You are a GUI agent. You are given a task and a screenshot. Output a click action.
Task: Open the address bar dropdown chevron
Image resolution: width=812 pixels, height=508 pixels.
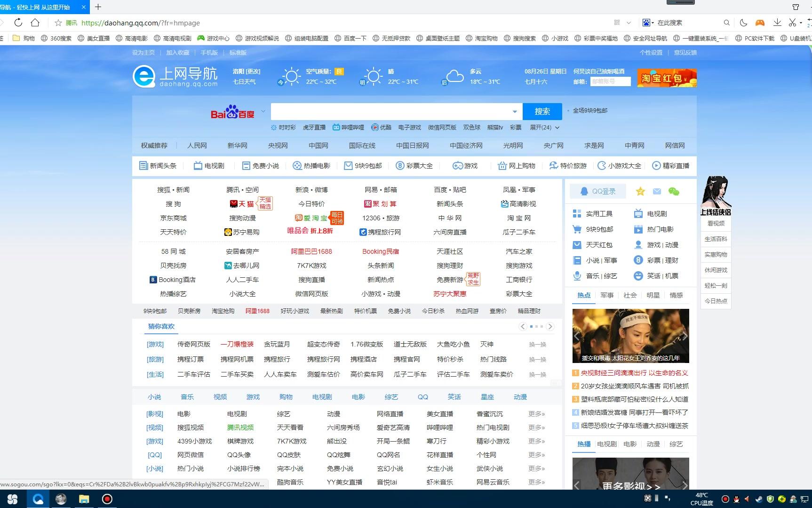[629, 23]
